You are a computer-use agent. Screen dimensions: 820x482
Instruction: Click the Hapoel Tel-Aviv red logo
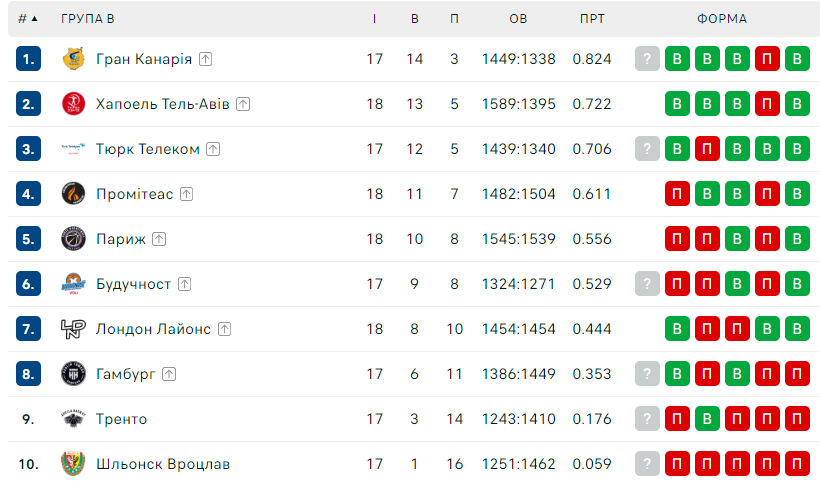[74, 104]
